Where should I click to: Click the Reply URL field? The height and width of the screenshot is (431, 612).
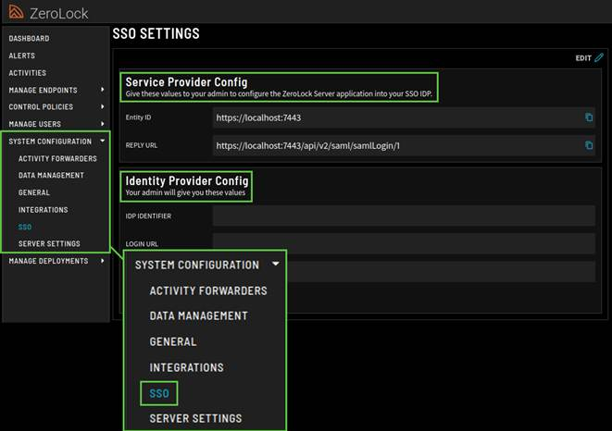(x=404, y=146)
